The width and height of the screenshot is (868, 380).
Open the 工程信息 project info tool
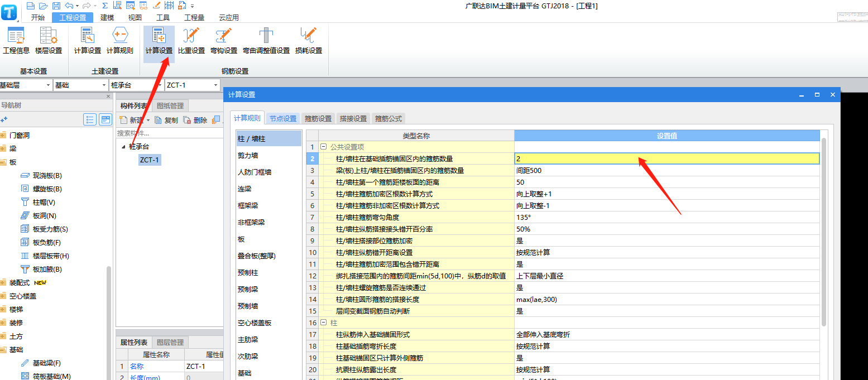coord(16,41)
